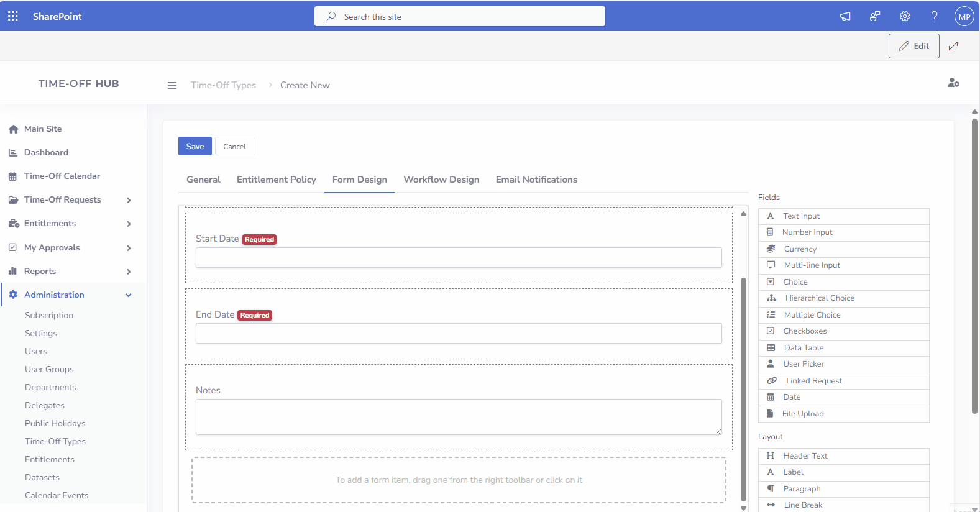The width and height of the screenshot is (980, 512).
Task: Switch to the Workflow Design tab
Action: [x=441, y=180]
